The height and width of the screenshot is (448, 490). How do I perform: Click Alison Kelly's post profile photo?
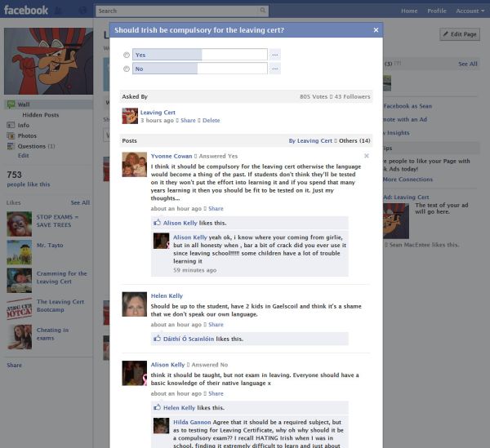pyautogui.click(x=135, y=374)
